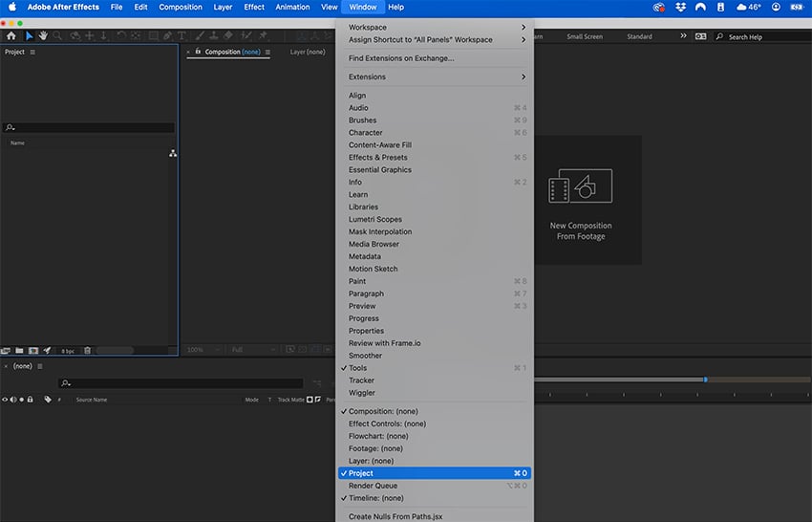Expand the Extensions submenu
This screenshot has height=522, width=812.
click(x=434, y=76)
